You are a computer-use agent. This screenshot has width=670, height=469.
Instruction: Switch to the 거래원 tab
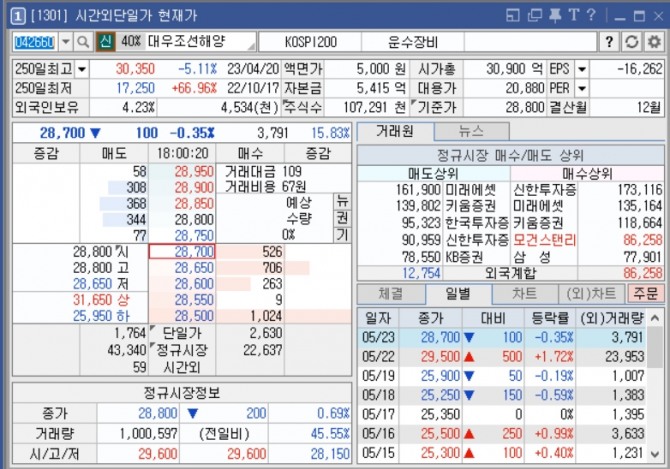coord(395,132)
